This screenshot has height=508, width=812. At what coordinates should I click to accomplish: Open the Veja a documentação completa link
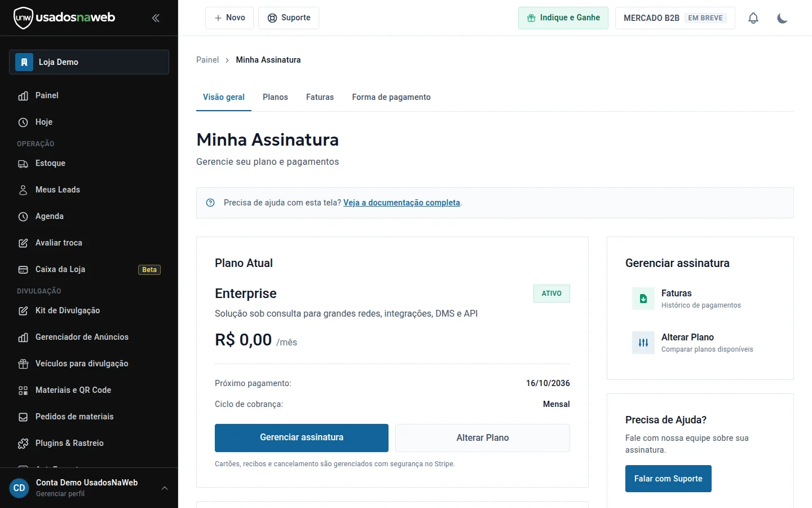[401, 203]
